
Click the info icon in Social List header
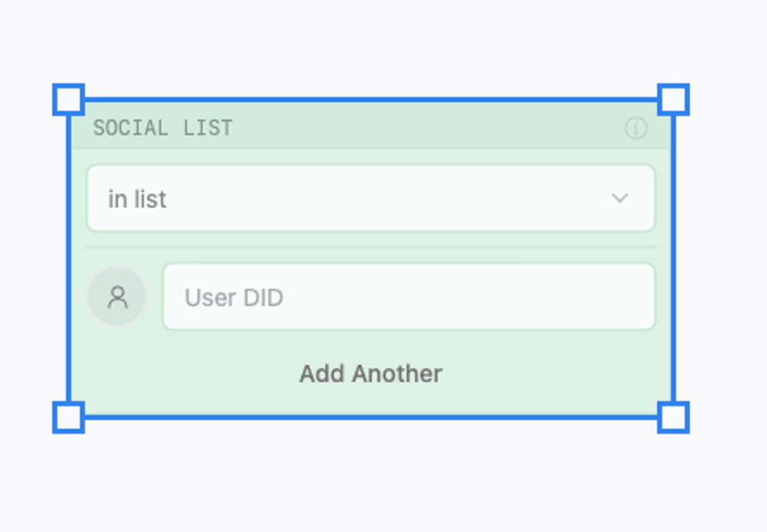(x=635, y=128)
